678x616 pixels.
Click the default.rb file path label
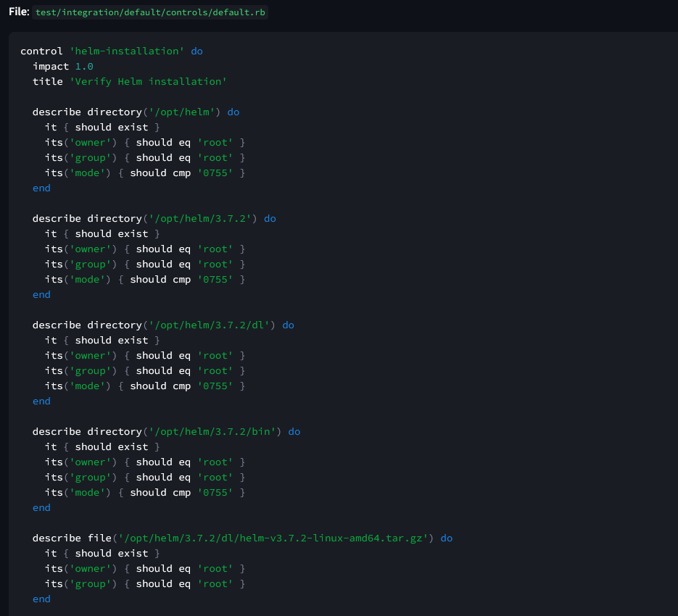(150, 13)
